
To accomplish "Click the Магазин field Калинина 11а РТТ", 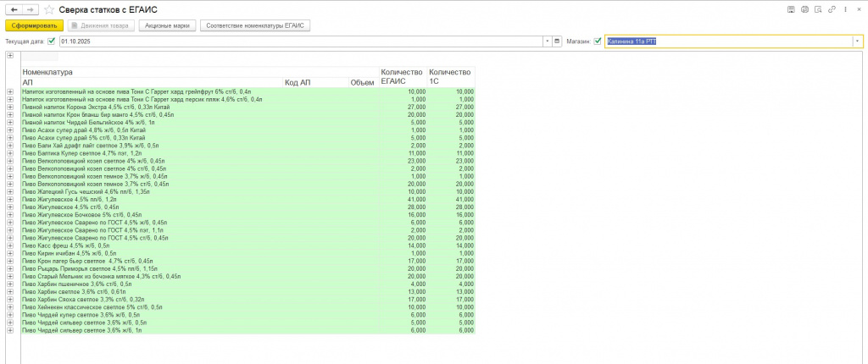I will (x=729, y=41).
